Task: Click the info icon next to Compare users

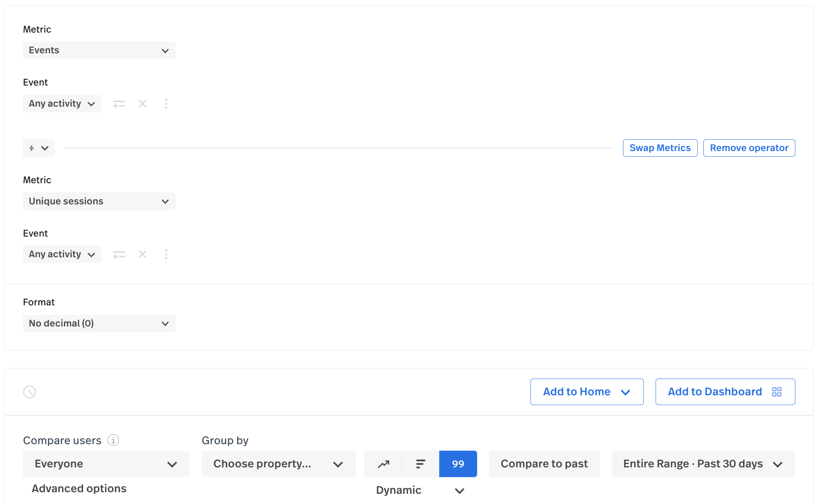Action: (113, 440)
